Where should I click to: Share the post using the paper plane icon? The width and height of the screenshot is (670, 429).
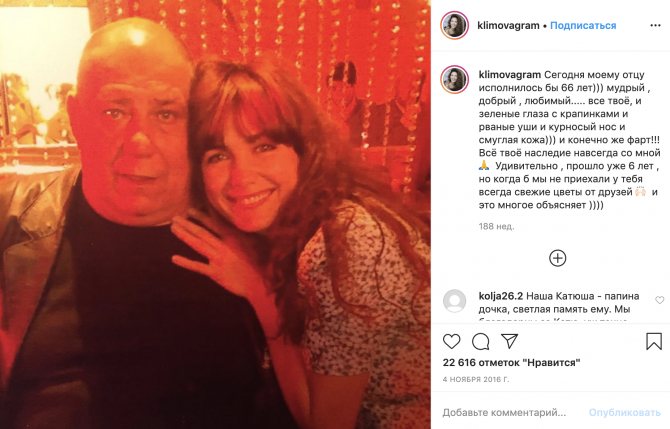point(510,342)
